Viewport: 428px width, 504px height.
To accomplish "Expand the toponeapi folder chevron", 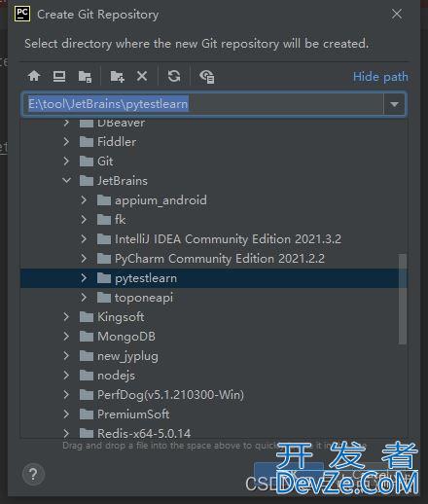I will click(84, 298).
